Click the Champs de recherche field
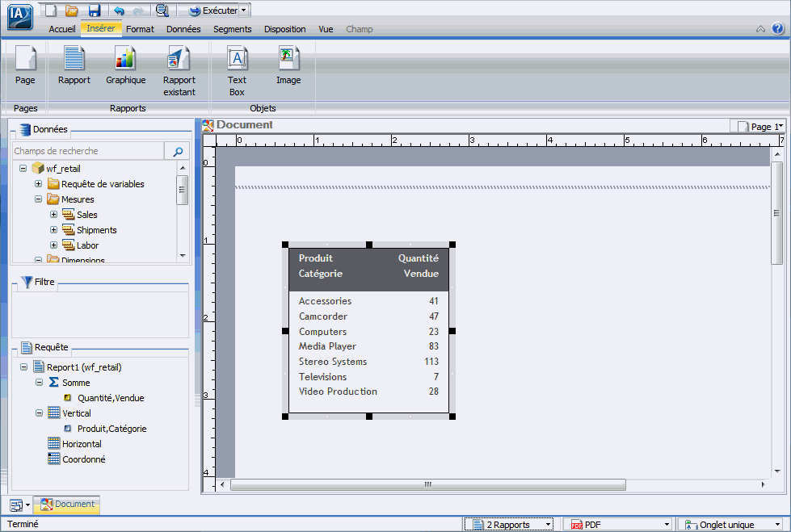The height and width of the screenshot is (532, 791). pyautogui.click(x=88, y=151)
